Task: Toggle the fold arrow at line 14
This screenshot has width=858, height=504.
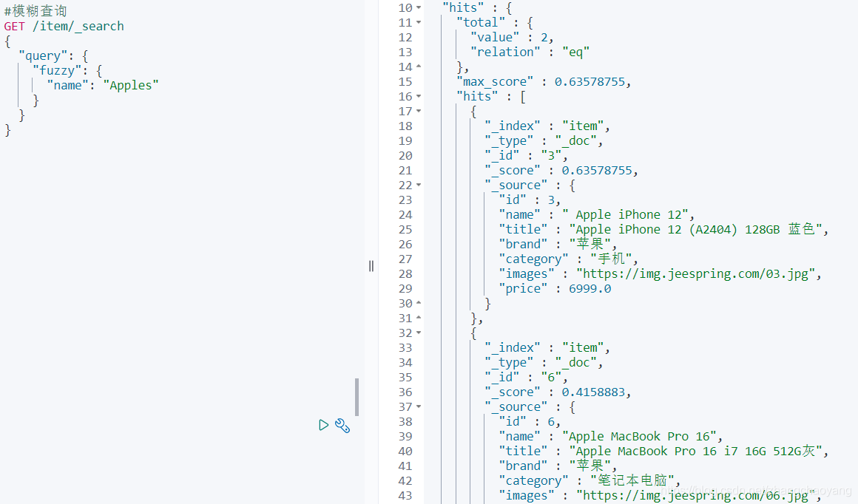Action: pos(419,67)
